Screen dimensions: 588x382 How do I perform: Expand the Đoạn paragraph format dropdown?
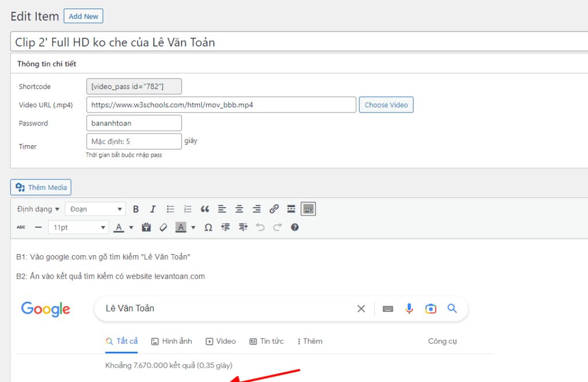(x=95, y=209)
